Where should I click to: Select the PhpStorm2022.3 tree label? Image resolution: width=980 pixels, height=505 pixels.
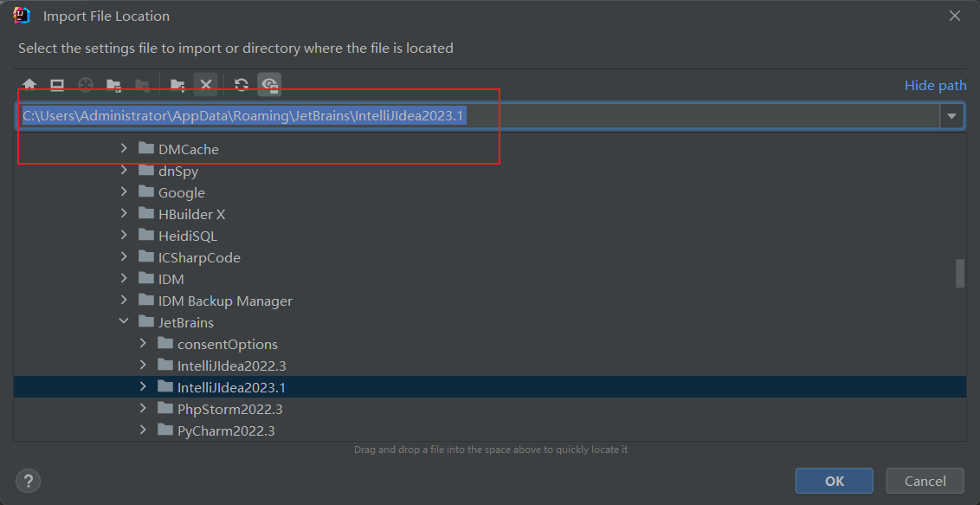[230, 410]
